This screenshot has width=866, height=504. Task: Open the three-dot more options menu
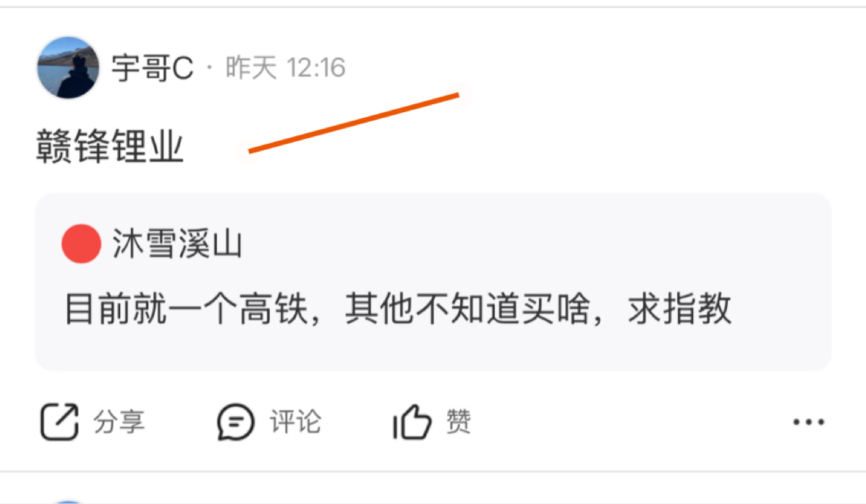(x=809, y=422)
